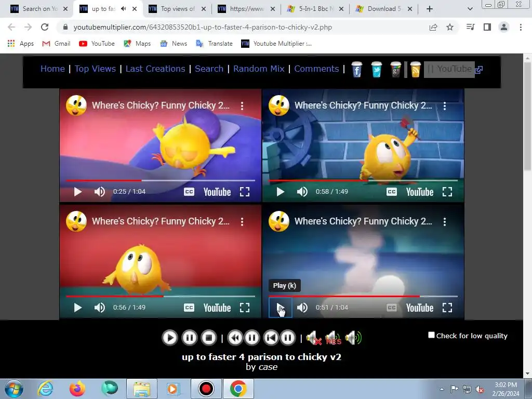Viewport: 532px width, 399px height.
Task: Click the progress bar of top-left video
Action: [x=161, y=180]
